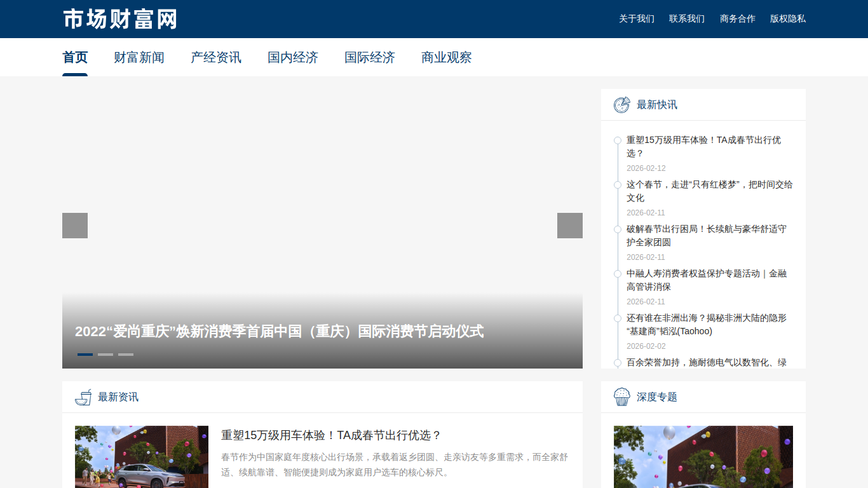Click timeline dot beside 中融人寿 快讯

click(x=618, y=274)
